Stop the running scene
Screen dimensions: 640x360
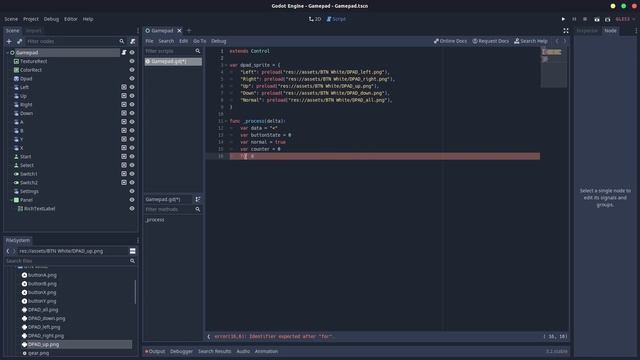585,19
